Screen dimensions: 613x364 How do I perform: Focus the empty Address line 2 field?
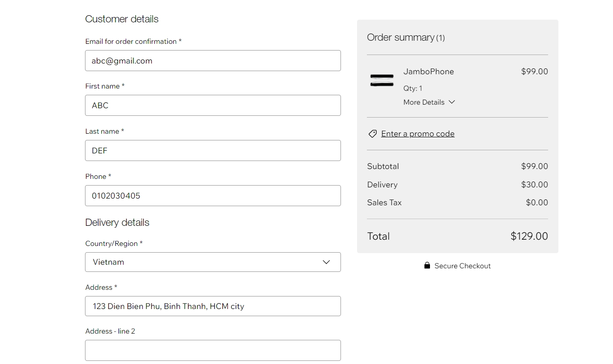click(213, 350)
